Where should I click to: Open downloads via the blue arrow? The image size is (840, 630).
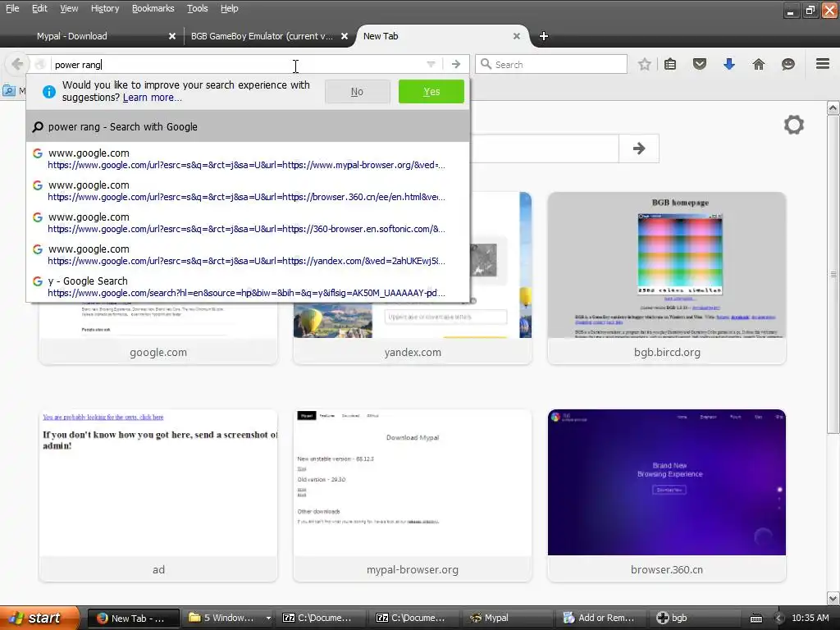(729, 64)
